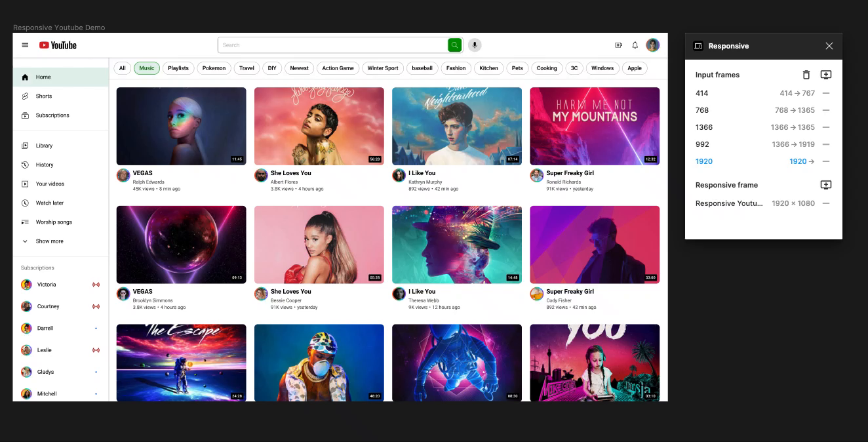Select the Pets filter chip

pos(518,68)
